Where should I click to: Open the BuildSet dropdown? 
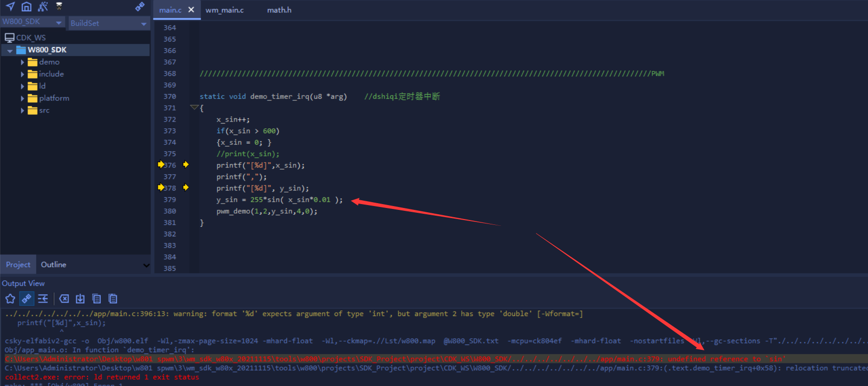click(x=143, y=24)
